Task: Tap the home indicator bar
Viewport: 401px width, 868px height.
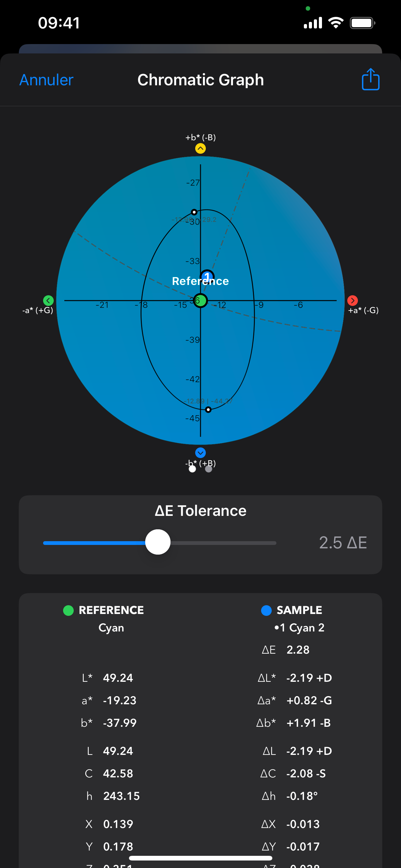Action: point(200,858)
